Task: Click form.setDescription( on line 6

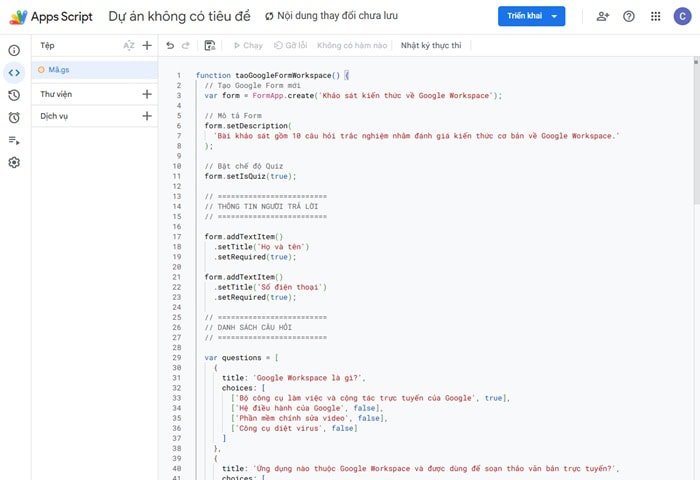Action: 248,126
